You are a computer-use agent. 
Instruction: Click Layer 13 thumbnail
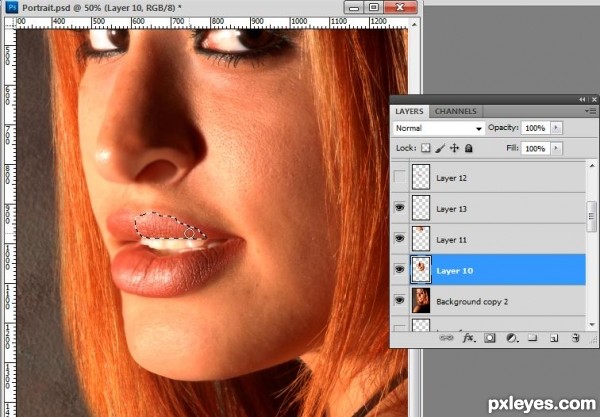421,208
